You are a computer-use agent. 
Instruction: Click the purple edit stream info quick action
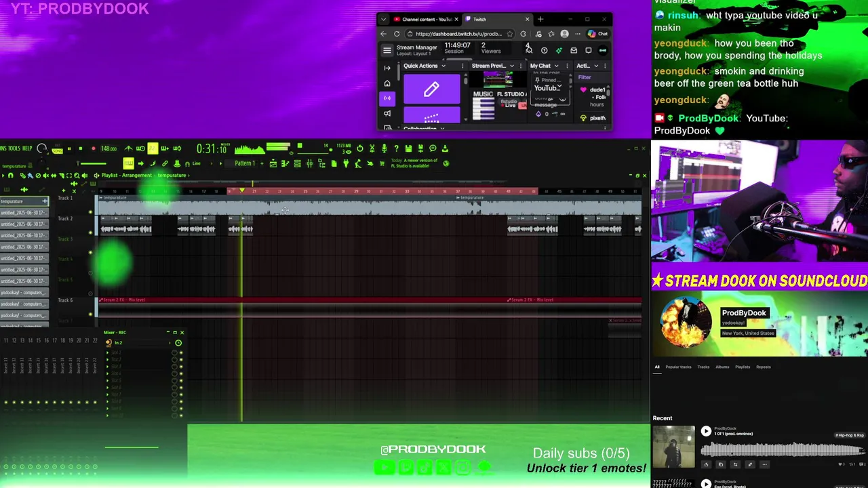click(x=432, y=89)
